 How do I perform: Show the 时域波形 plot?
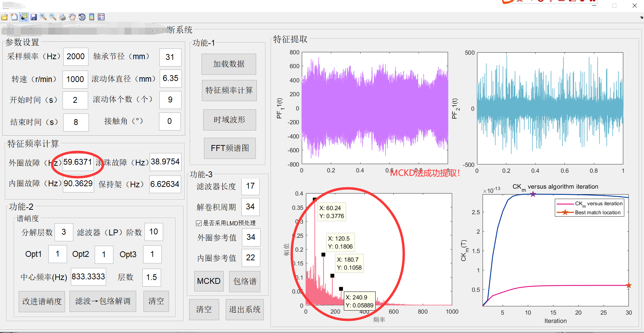[x=230, y=120]
